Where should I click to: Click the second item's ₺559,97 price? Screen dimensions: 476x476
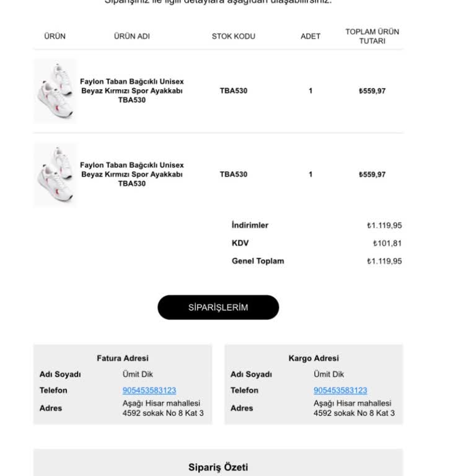click(372, 174)
